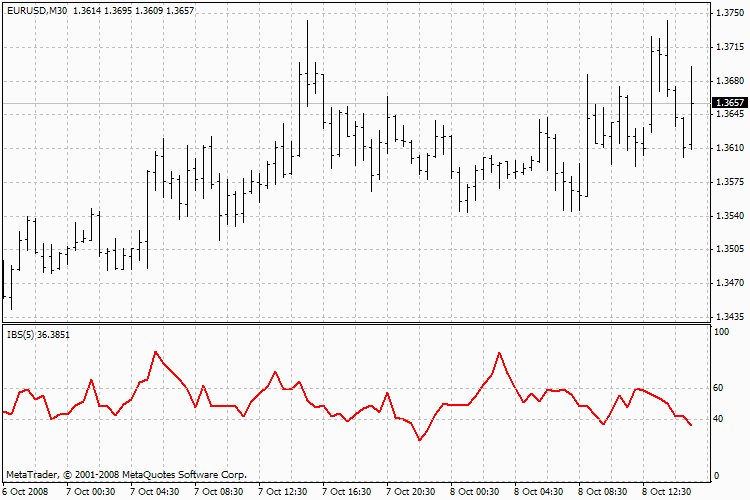
Task: Click the 1.3750 price scale label
Action: tap(730, 12)
